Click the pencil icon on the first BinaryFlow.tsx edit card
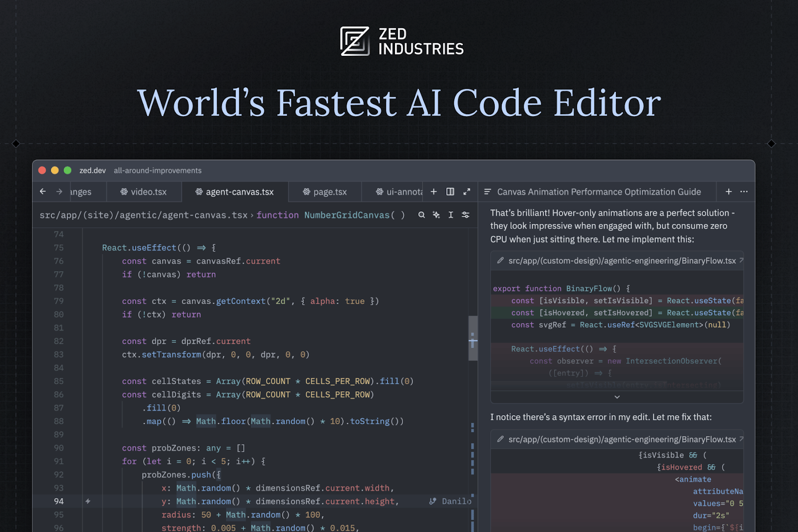 point(500,260)
